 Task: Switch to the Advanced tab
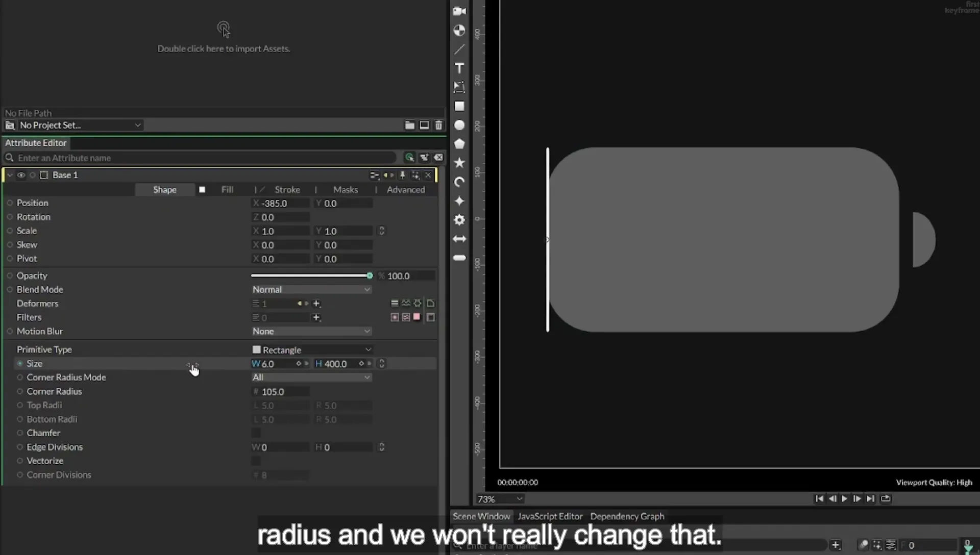406,189
